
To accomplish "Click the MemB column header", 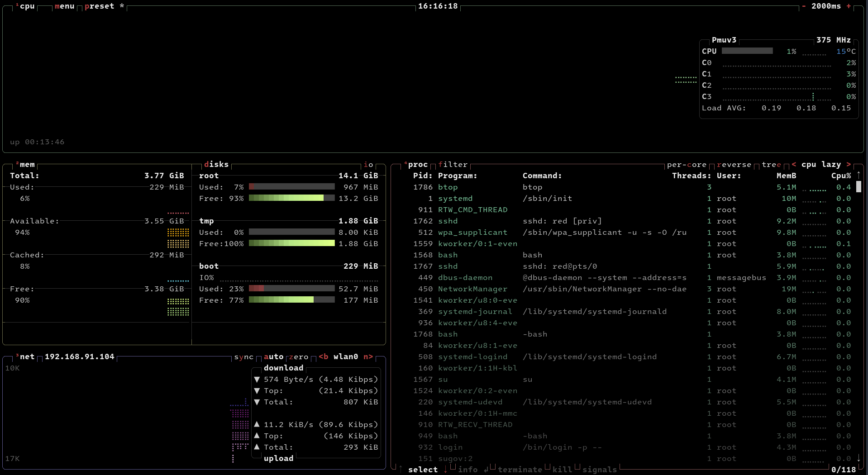I will tap(787, 176).
